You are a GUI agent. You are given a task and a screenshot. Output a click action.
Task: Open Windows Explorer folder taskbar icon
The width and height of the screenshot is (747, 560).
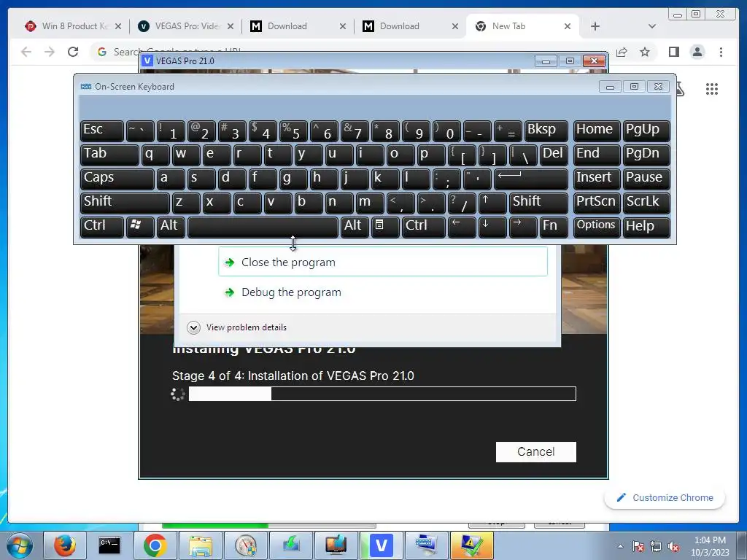click(x=200, y=545)
